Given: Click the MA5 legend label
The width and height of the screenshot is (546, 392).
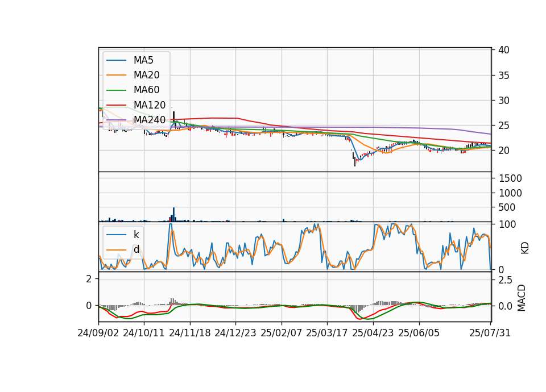Looking at the screenshot, I should (x=143, y=60).
